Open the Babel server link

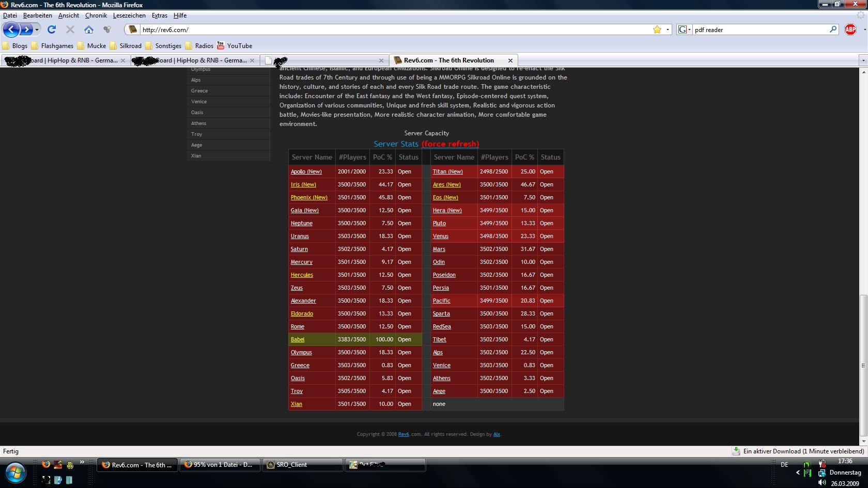pos(298,339)
